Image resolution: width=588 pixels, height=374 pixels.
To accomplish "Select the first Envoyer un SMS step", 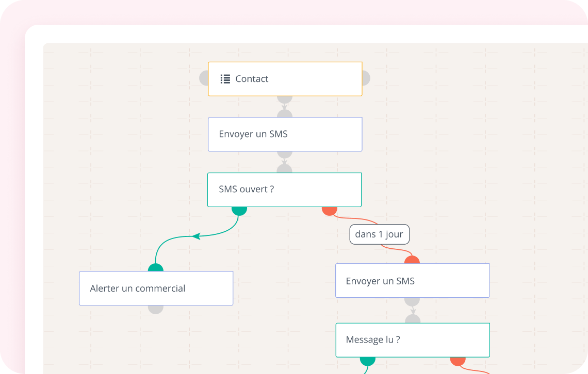I will tap(285, 134).
